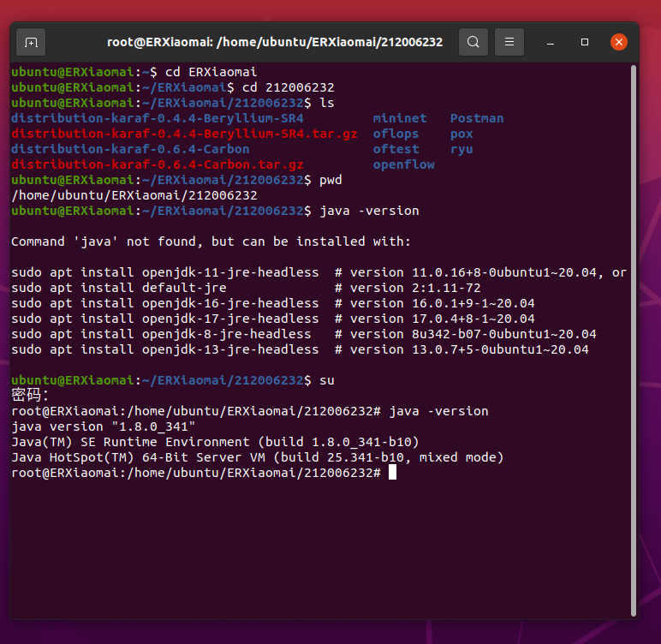Viewport: 661px width, 644px height.
Task: Maximize the terminal window
Action: pyautogui.click(x=584, y=42)
